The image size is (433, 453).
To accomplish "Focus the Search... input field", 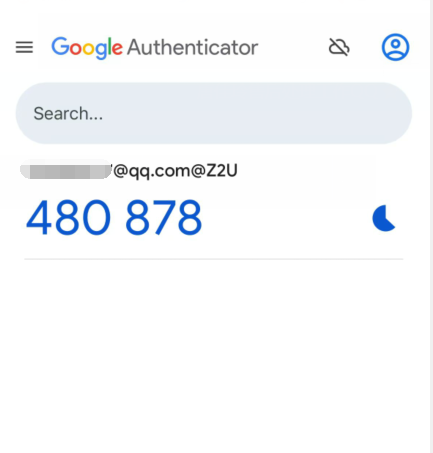I will pyautogui.click(x=214, y=113).
